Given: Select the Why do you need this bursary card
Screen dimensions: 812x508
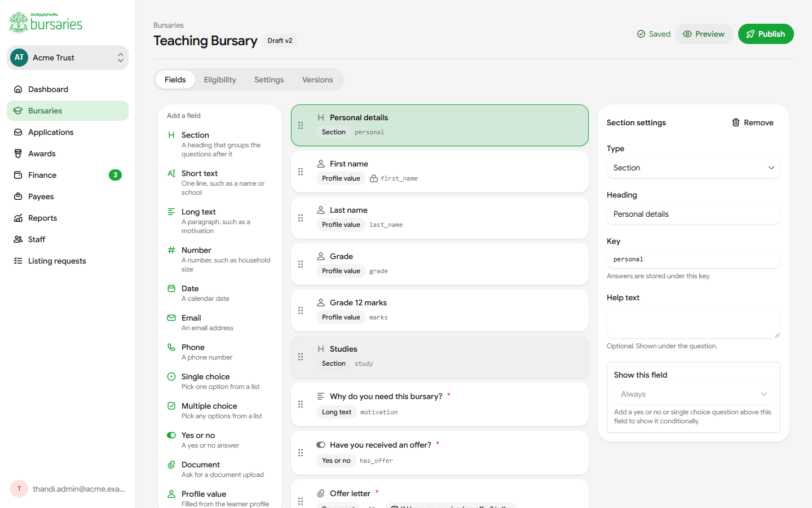Looking at the screenshot, I should point(440,404).
